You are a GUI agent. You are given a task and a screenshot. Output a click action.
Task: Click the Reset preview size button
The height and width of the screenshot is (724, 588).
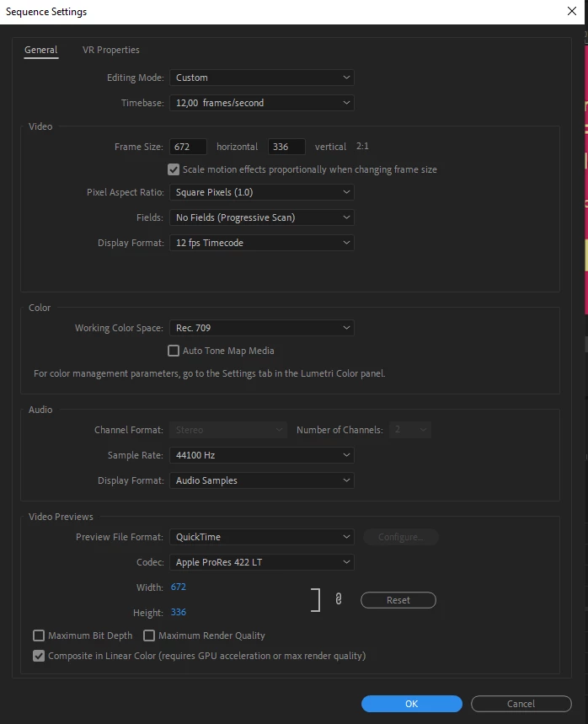pyautogui.click(x=398, y=600)
